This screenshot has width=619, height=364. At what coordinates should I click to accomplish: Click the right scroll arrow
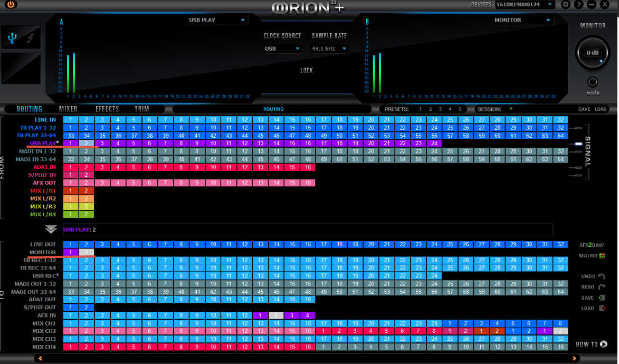tap(574, 359)
